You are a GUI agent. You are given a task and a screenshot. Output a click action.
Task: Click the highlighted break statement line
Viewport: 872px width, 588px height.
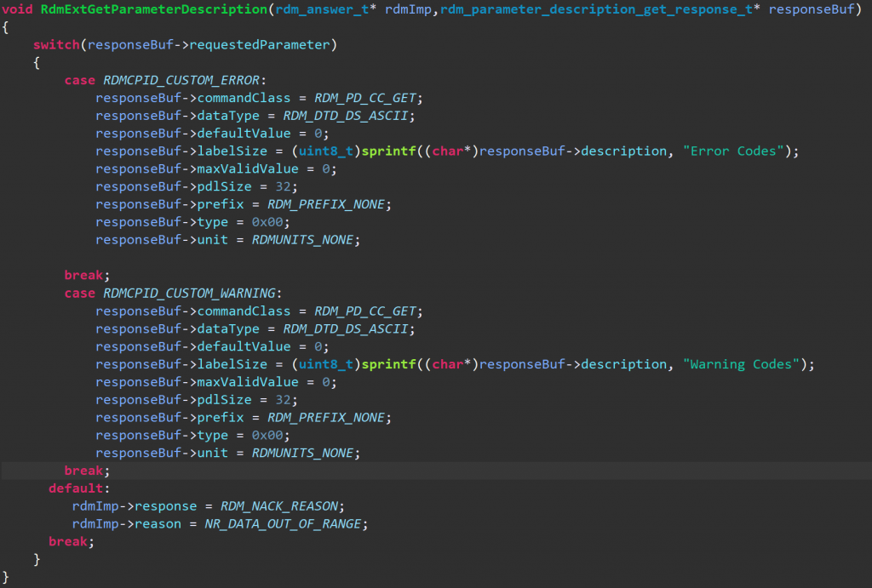[436, 471]
